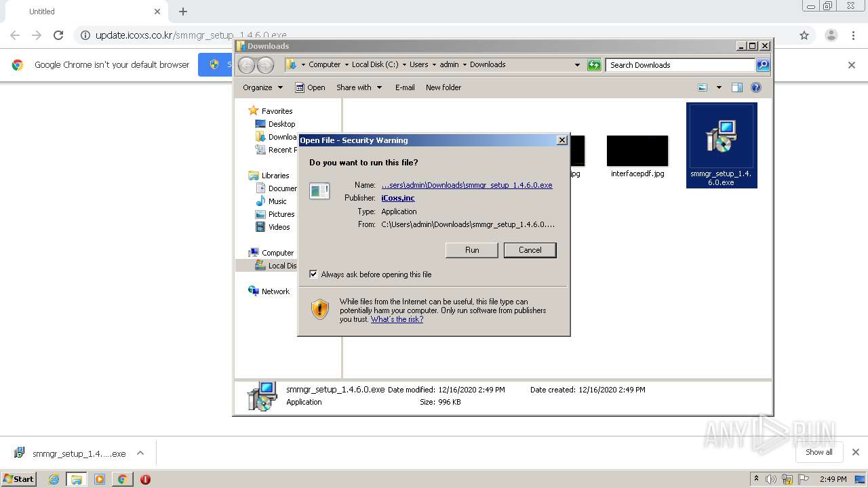This screenshot has width=868, height=488.
Task: Open the 'What's the risk?' link
Action: pyautogui.click(x=397, y=319)
